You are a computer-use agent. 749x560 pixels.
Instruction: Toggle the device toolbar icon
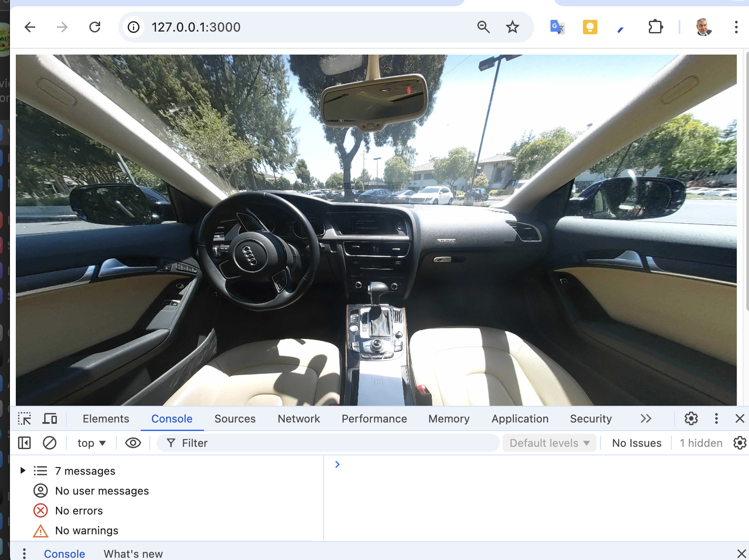coord(50,419)
